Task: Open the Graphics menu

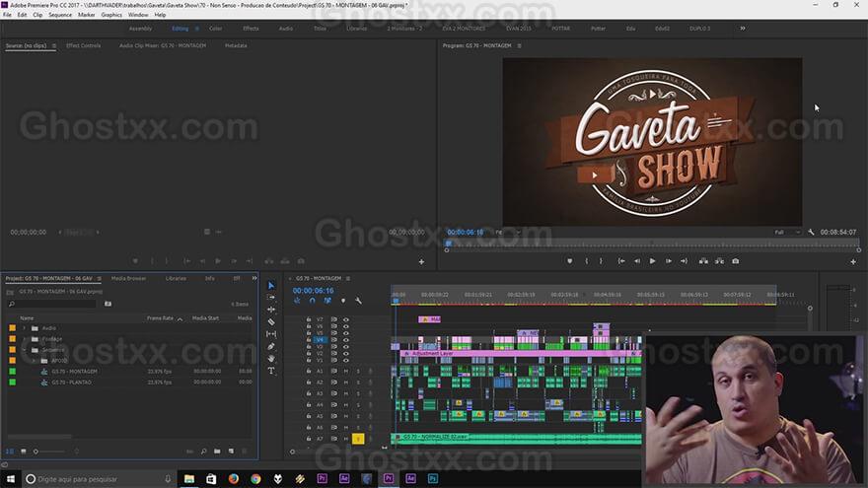Action: point(111,15)
